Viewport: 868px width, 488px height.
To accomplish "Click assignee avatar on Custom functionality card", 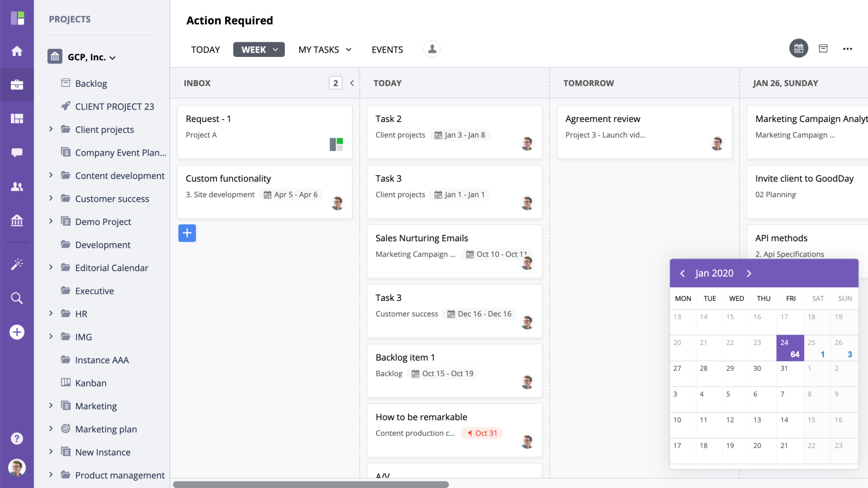I will (x=337, y=203).
